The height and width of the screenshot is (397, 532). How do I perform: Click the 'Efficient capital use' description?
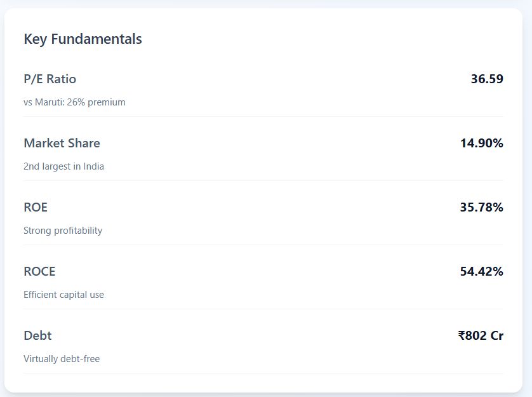pos(63,295)
